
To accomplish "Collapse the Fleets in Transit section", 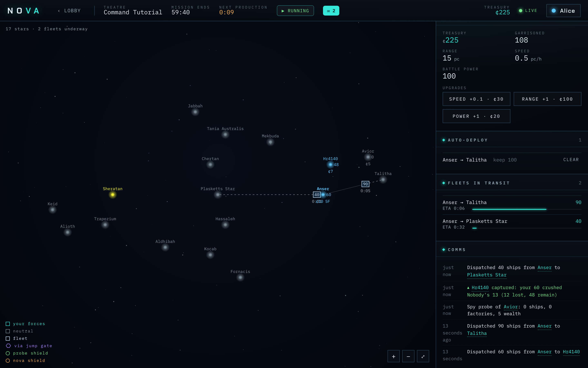I will (x=512, y=183).
